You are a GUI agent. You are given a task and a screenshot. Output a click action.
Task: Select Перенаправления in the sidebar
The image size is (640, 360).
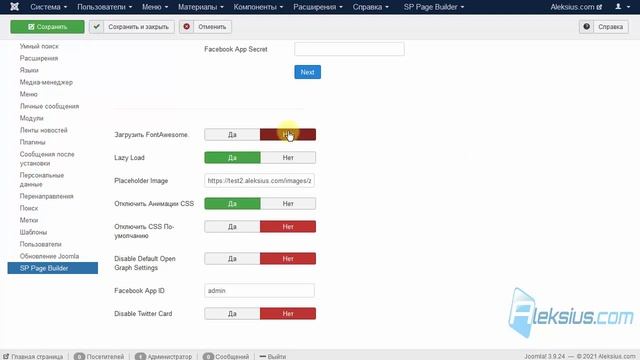(47, 196)
